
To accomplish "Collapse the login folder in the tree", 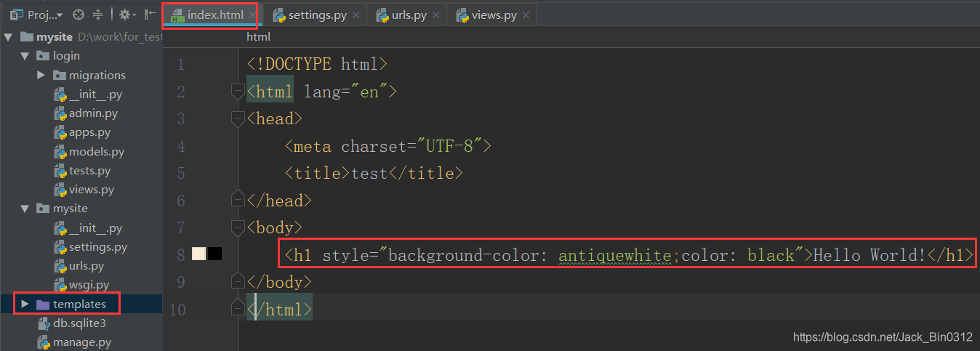I will (25, 56).
